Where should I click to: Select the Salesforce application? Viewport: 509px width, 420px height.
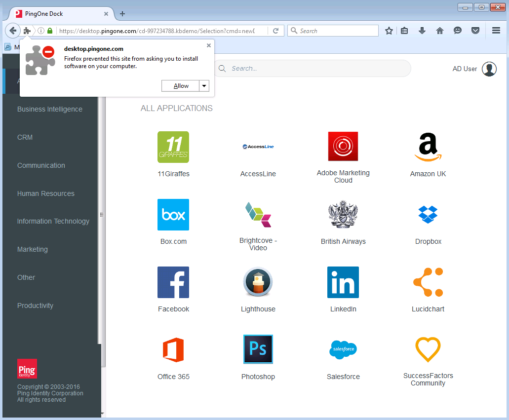(343, 349)
